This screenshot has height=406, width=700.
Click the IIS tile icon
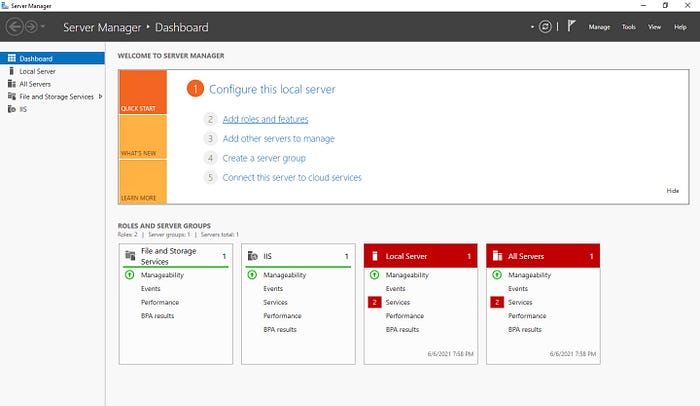click(x=253, y=256)
